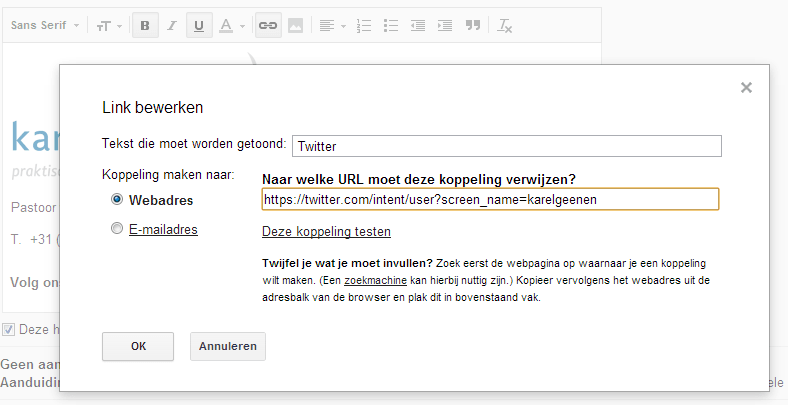This screenshot has width=788, height=405.
Task: Click the Link bewerken dialog title
Action: point(152,108)
